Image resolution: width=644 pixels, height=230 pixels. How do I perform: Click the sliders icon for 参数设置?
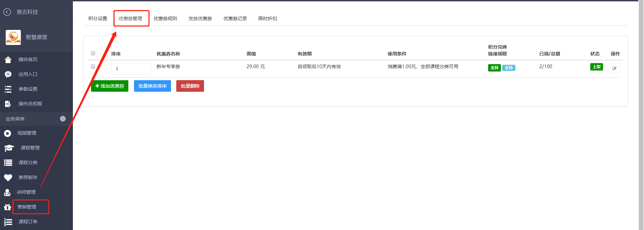point(8,89)
